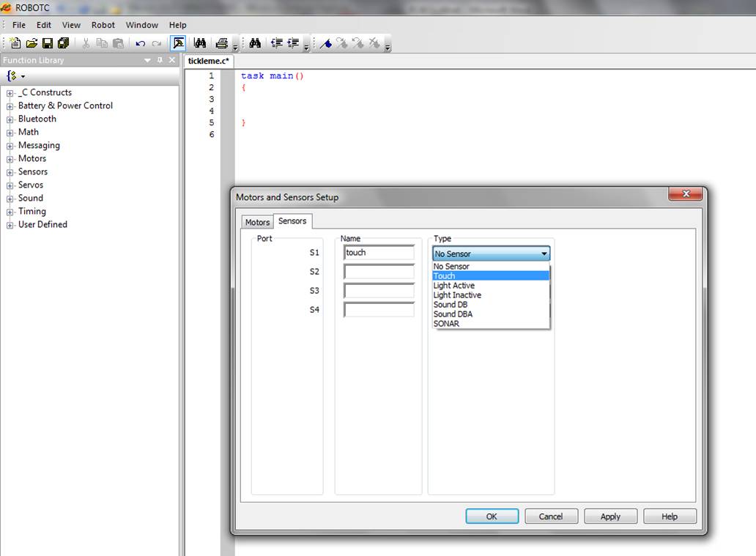Click the Print icon
Image resolution: width=756 pixels, height=556 pixels.
click(222, 43)
